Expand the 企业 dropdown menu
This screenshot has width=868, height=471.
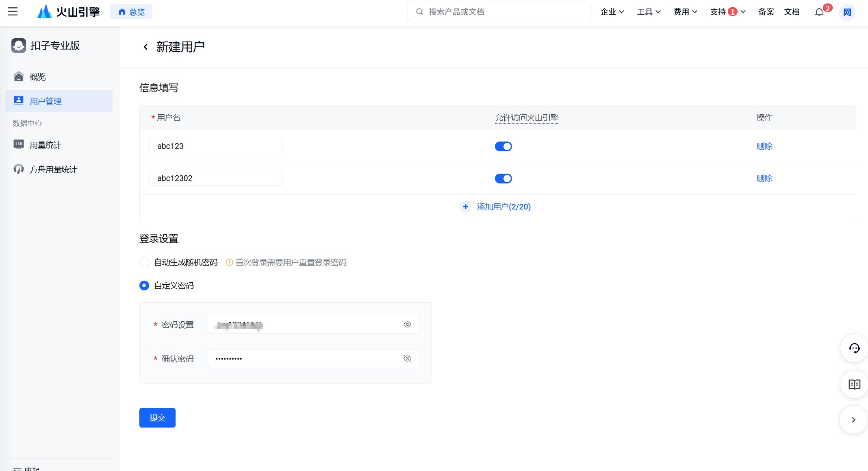[x=612, y=12]
